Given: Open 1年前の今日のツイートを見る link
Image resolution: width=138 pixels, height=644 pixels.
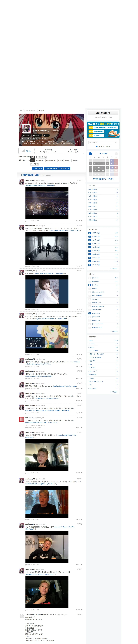Looking at the screenshot, I should (103, 179).
